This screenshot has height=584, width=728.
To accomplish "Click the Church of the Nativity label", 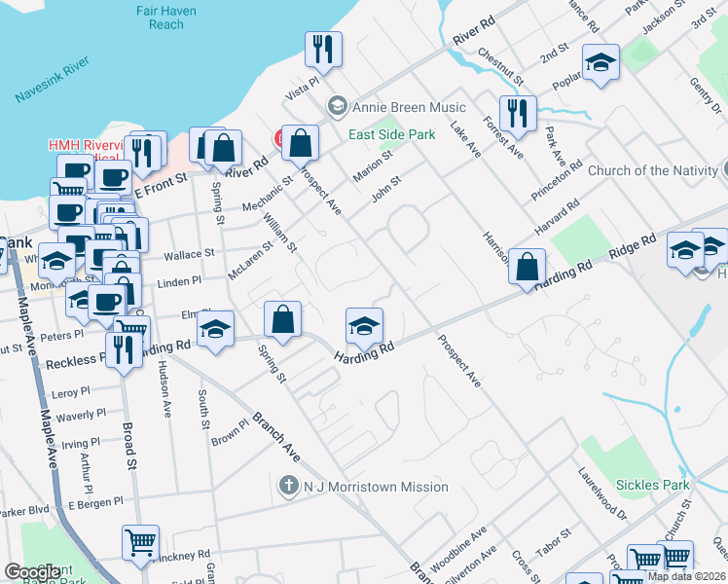I will pyautogui.click(x=653, y=171).
